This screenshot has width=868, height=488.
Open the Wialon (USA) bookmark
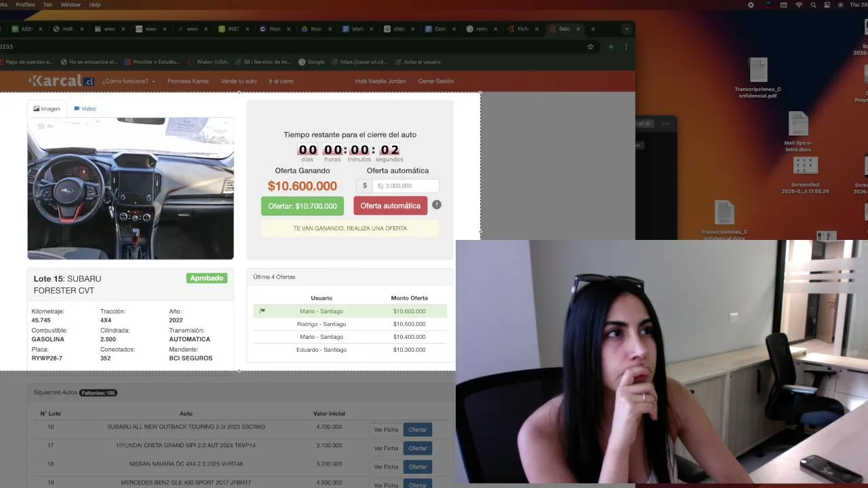click(208, 62)
